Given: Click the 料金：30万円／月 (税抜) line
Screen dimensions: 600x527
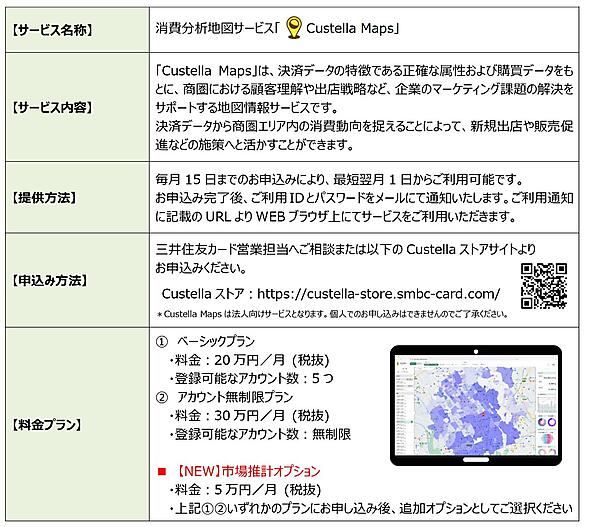Looking at the screenshot, I should (249, 416).
